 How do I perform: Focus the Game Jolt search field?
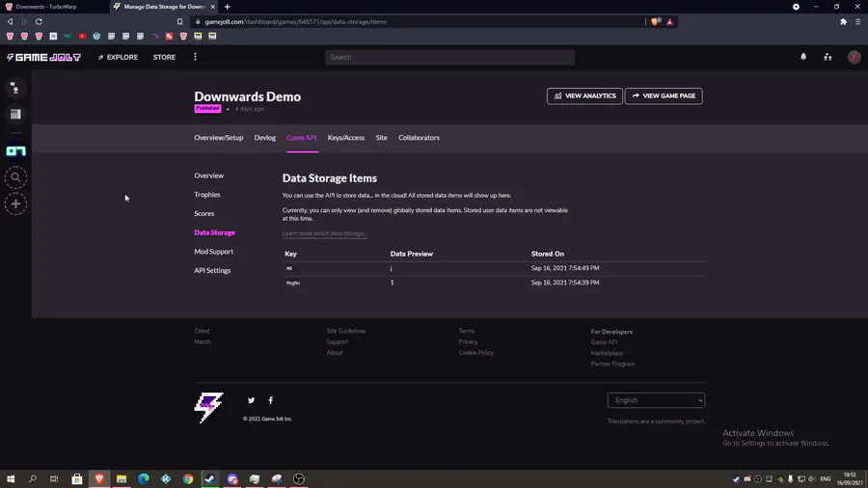(449, 57)
